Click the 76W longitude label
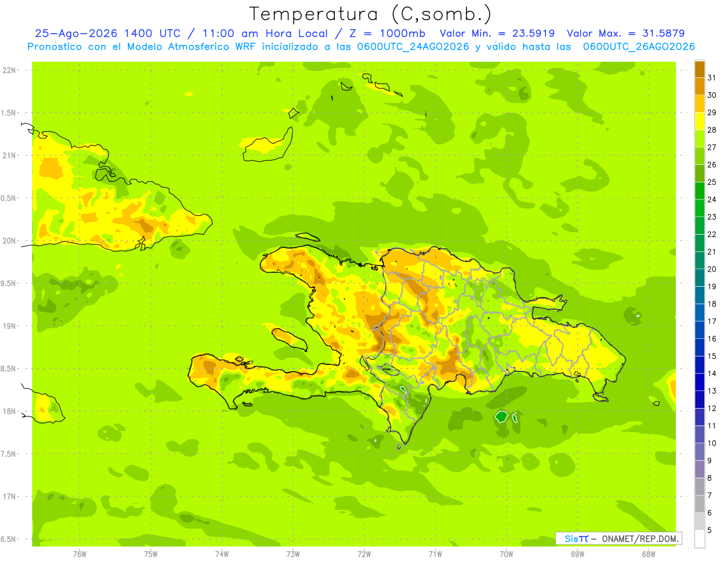 79,554
